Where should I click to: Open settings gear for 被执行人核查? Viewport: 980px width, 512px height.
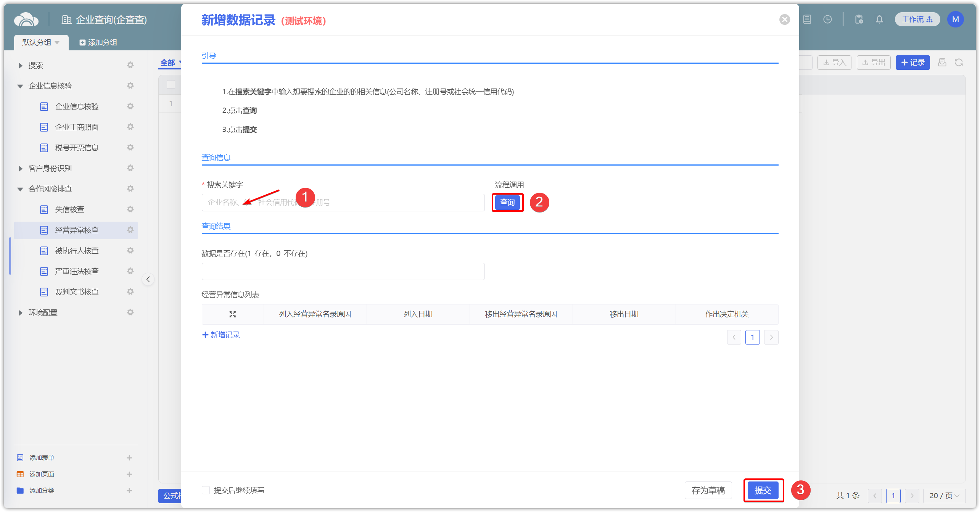pos(130,250)
